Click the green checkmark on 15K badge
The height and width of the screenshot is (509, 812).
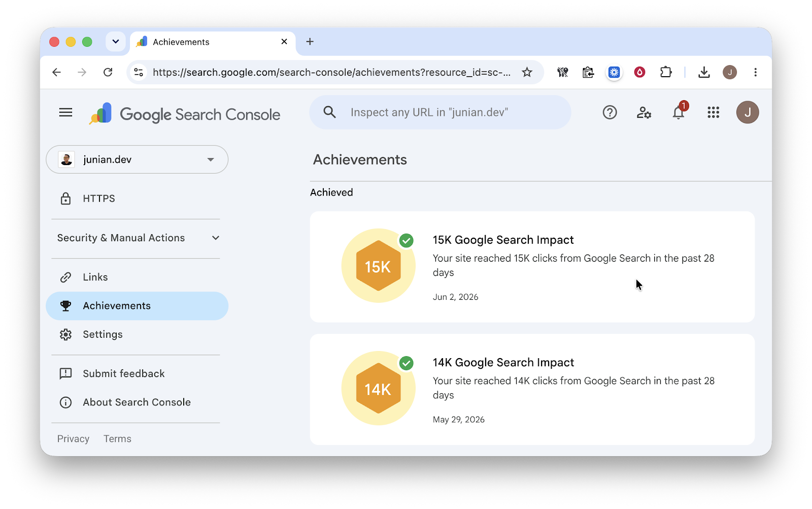tap(406, 240)
